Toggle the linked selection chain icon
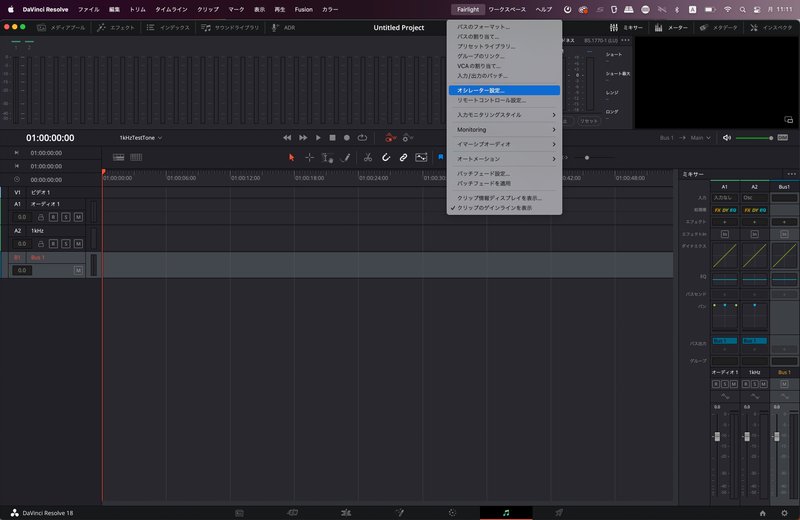 pyautogui.click(x=403, y=158)
